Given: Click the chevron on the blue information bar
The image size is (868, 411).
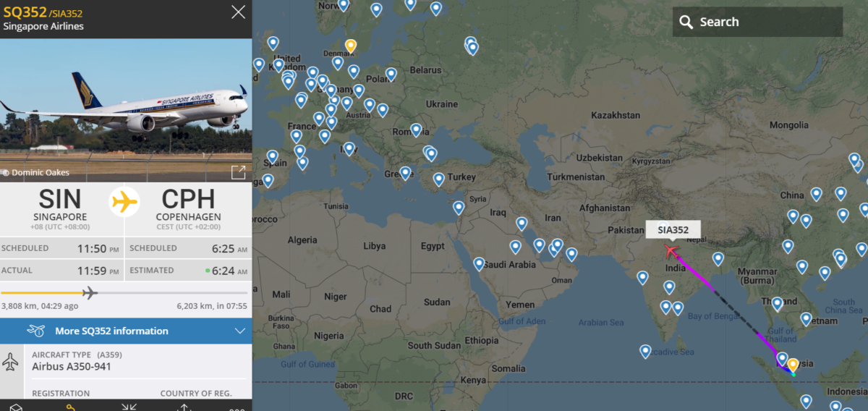Looking at the screenshot, I should (240, 331).
